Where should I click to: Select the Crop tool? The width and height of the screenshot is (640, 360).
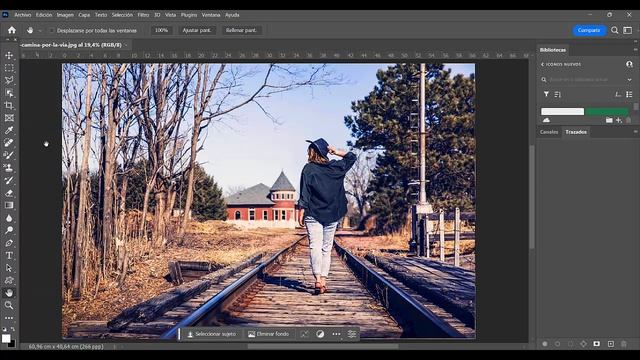tap(9, 105)
